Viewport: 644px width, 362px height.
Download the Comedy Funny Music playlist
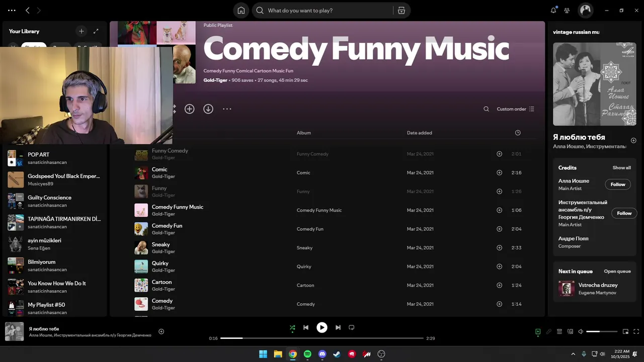point(208,109)
